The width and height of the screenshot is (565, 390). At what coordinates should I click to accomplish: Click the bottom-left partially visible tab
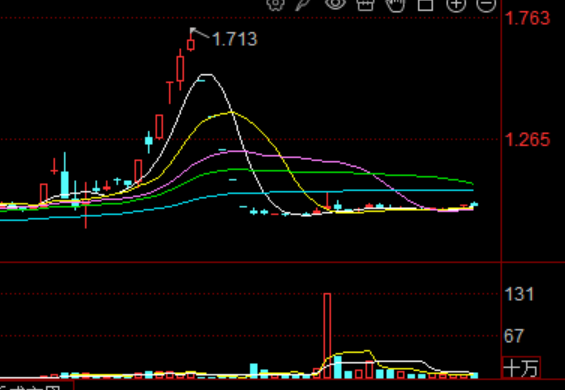click(x=36, y=385)
